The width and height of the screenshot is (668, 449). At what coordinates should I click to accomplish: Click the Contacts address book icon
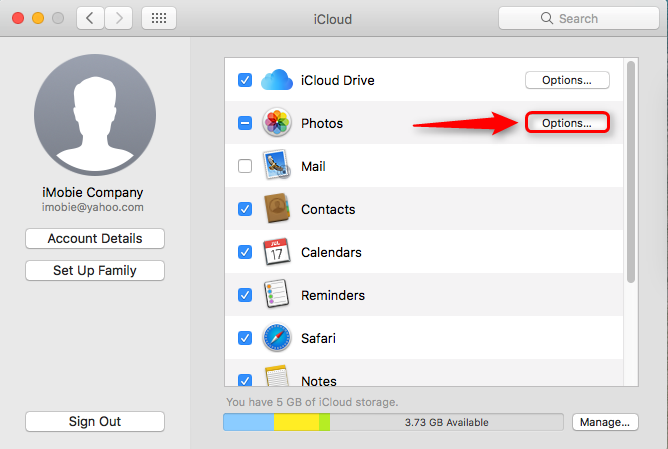[277, 208]
